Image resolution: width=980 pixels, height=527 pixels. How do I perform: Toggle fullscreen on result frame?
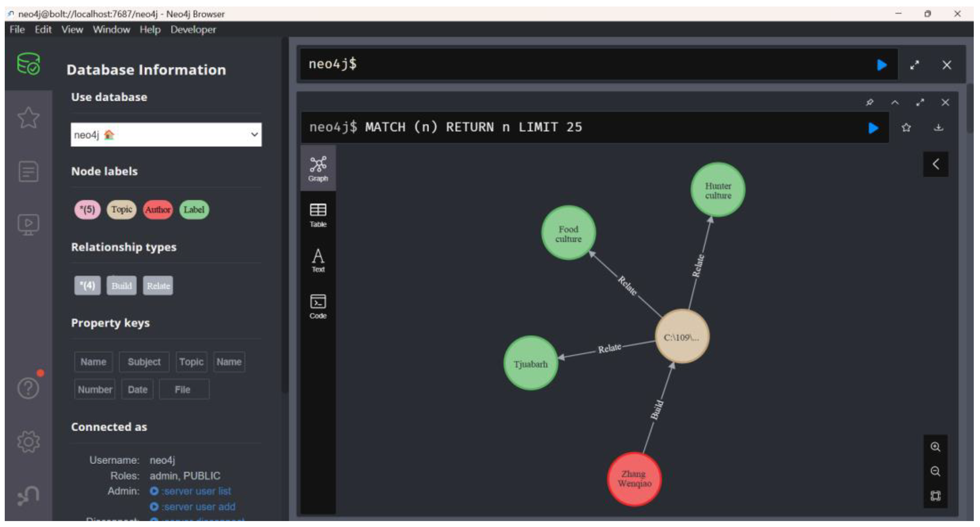tap(920, 102)
